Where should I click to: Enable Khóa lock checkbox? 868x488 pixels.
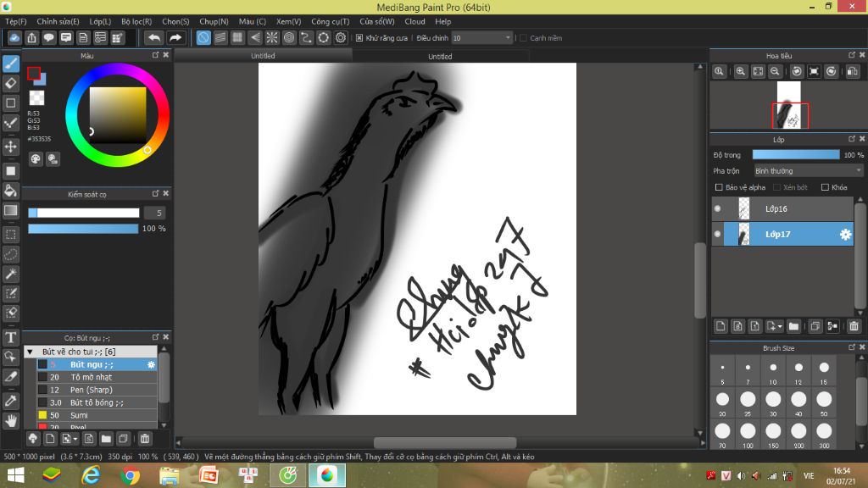[825, 187]
